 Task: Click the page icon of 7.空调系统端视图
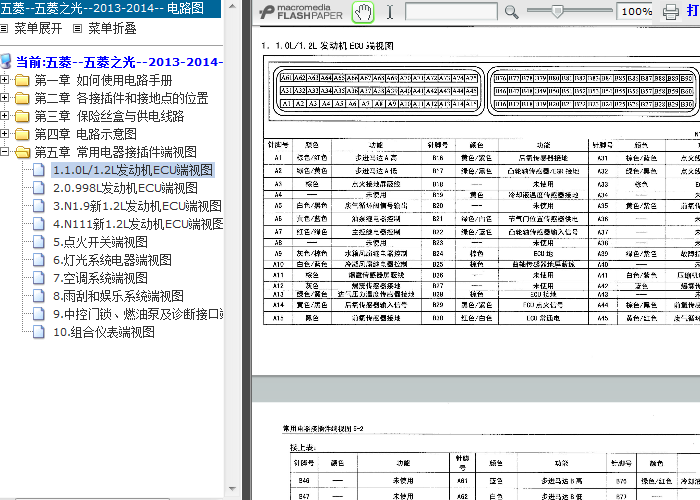point(39,278)
